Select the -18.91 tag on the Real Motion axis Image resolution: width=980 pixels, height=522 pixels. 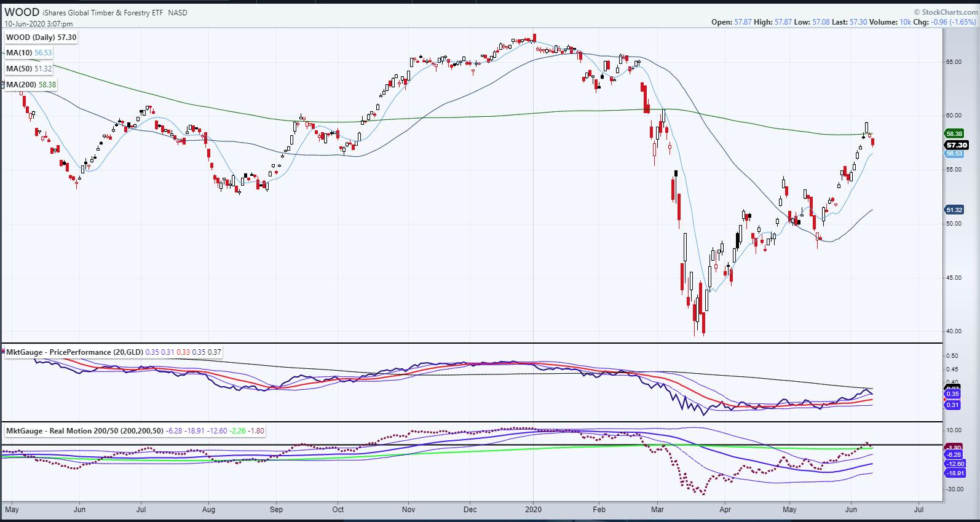(955, 473)
